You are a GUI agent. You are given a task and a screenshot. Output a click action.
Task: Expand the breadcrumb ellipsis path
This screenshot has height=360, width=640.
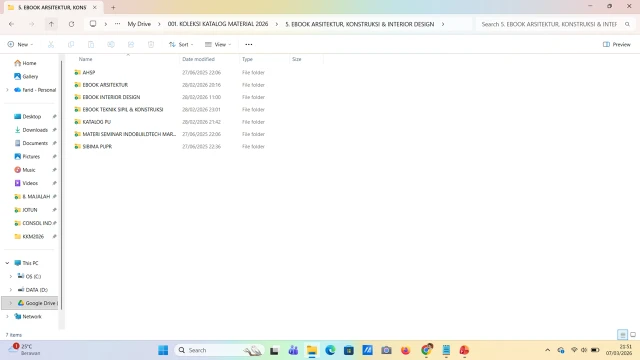pos(118,24)
